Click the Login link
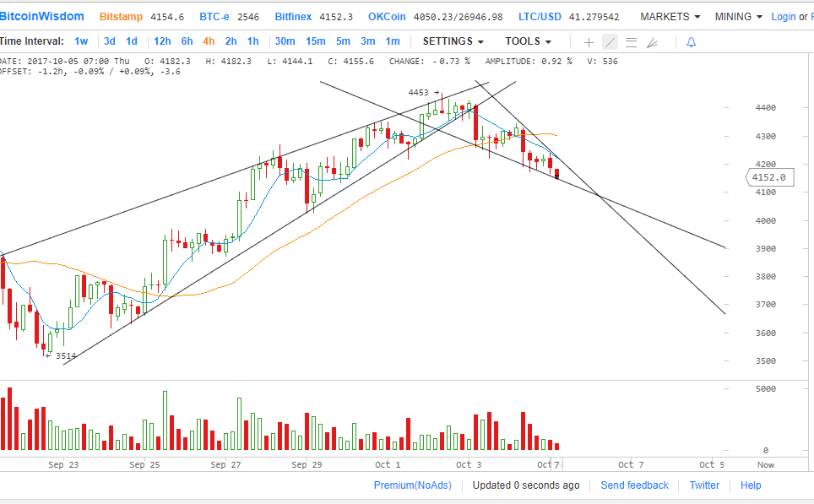The image size is (814, 504). click(783, 16)
